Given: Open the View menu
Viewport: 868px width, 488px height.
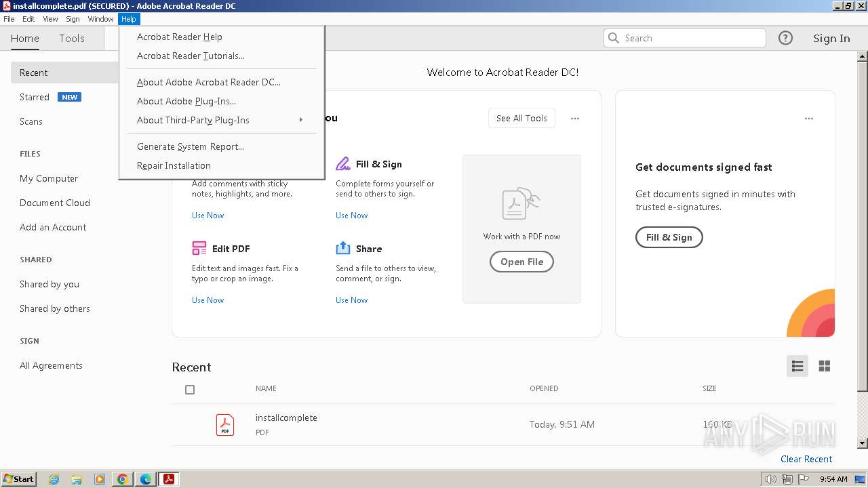Looking at the screenshot, I should 50,19.
